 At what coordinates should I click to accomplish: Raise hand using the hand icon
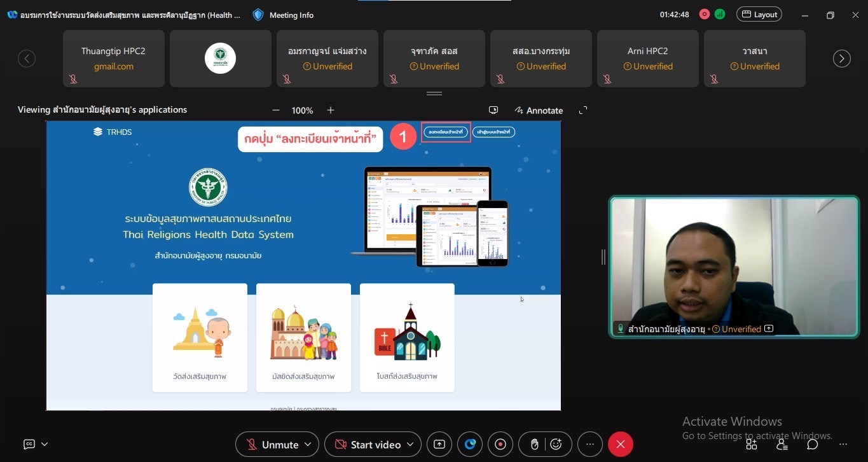tap(535, 444)
